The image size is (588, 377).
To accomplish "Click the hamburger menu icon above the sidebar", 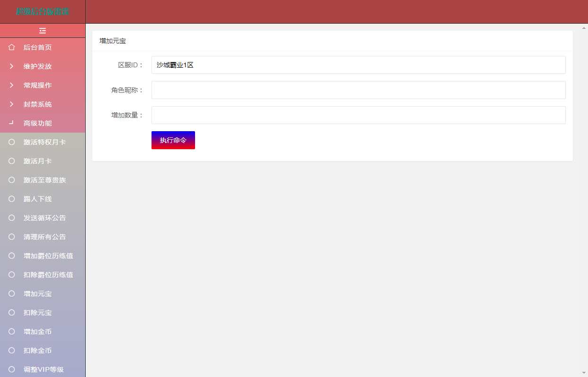I will point(43,30).
